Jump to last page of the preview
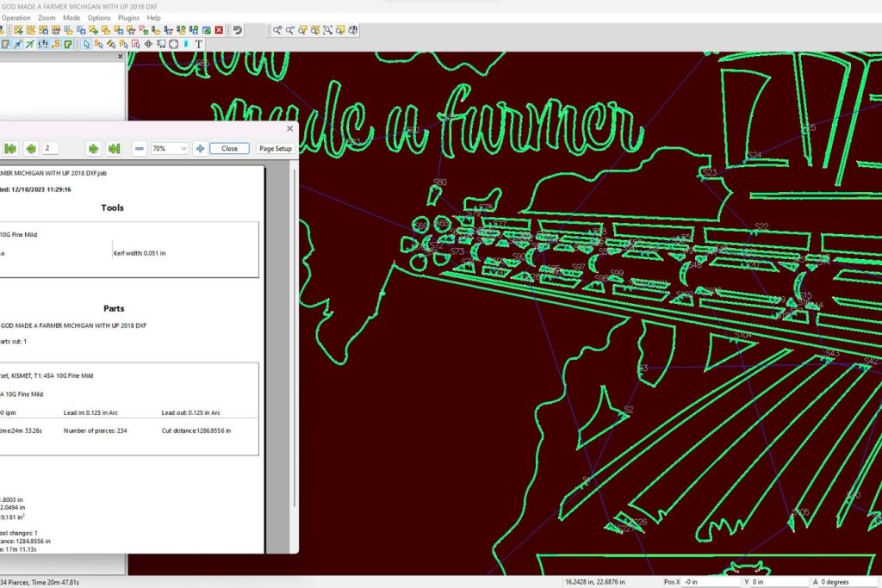 [114, 149]
